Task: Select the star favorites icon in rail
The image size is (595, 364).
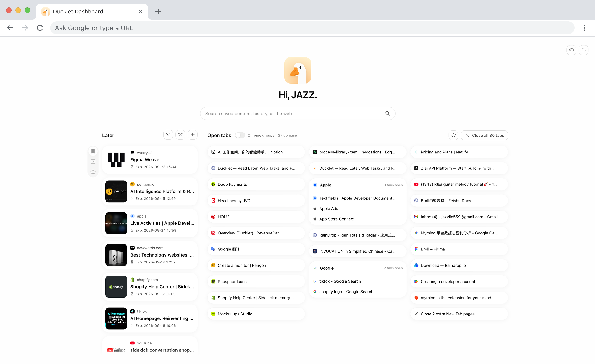Action: tap(93, 172)
